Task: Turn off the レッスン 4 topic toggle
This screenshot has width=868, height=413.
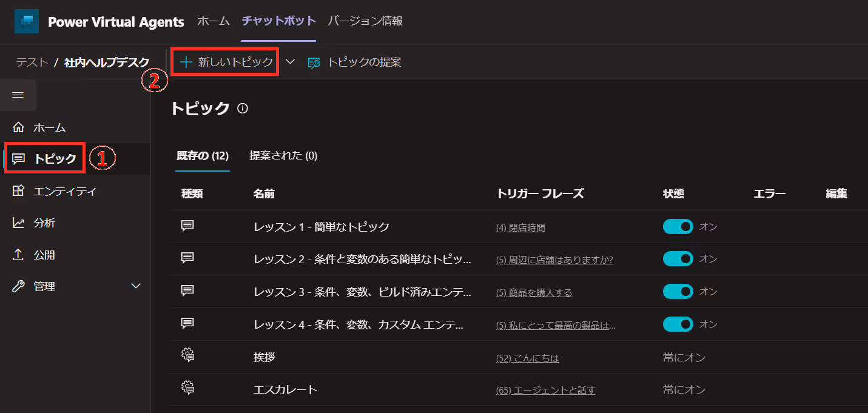Action: 678,324
